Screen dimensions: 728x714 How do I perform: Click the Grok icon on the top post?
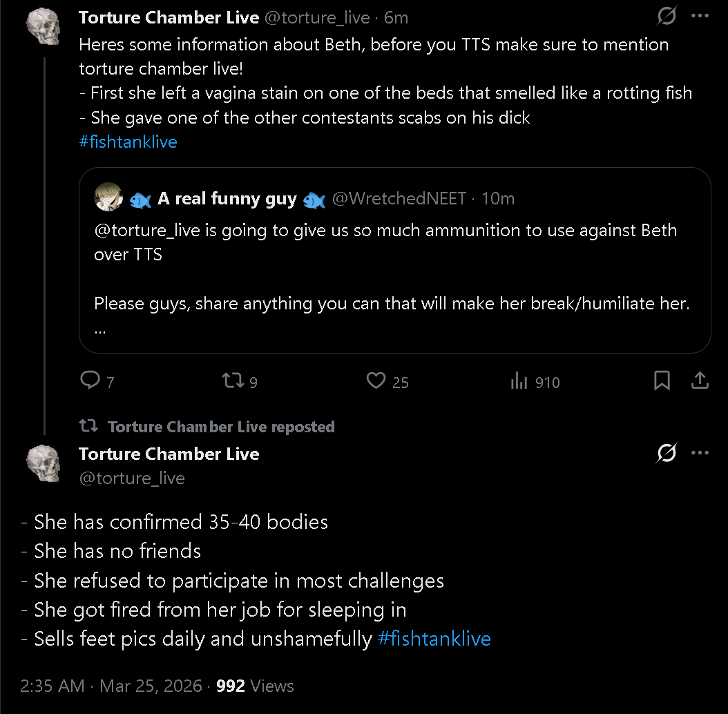[667, 17]
